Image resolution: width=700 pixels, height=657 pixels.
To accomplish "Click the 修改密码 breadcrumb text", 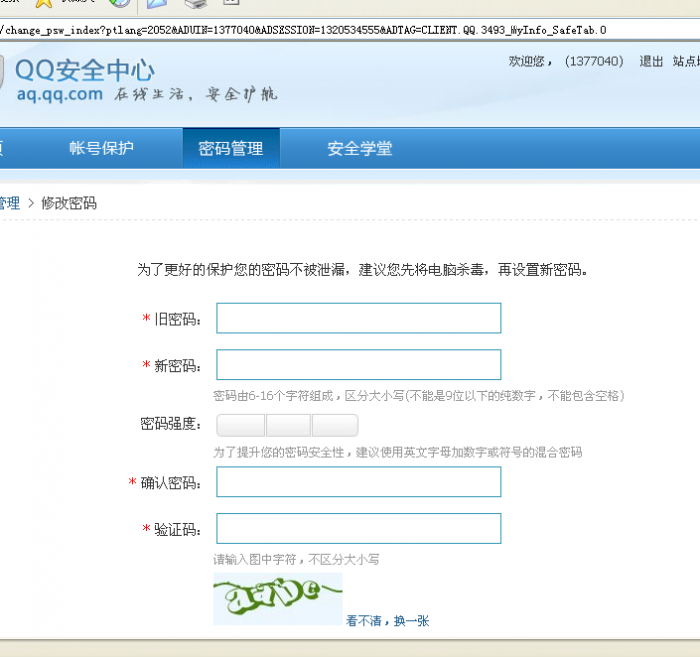I will click(x=69, y=203).
